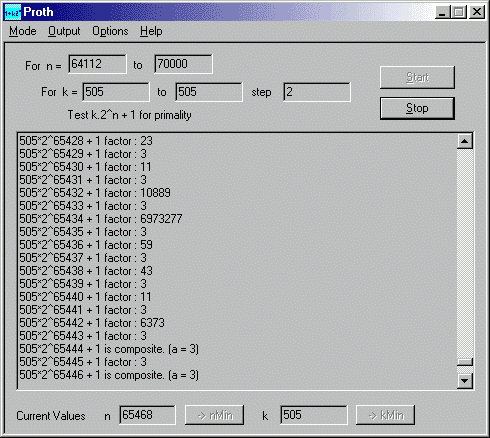
Task: Click the -> nMin button
Action: (x=214, y=415)
